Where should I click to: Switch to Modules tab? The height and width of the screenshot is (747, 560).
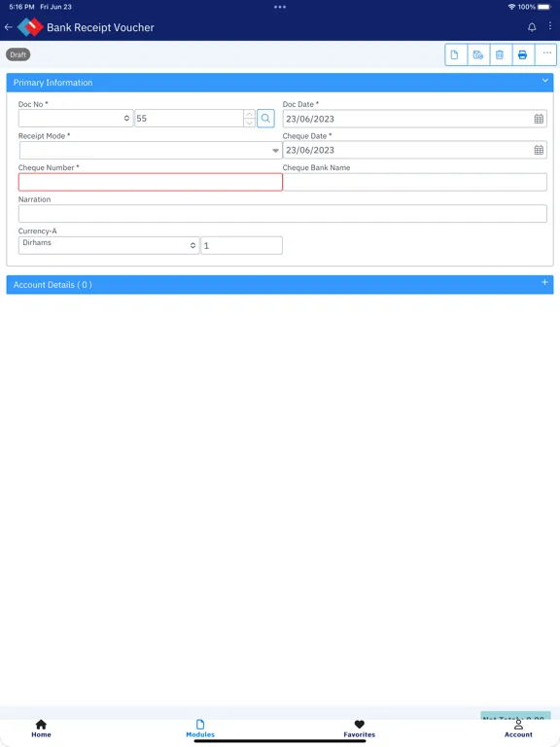point(200,729)
